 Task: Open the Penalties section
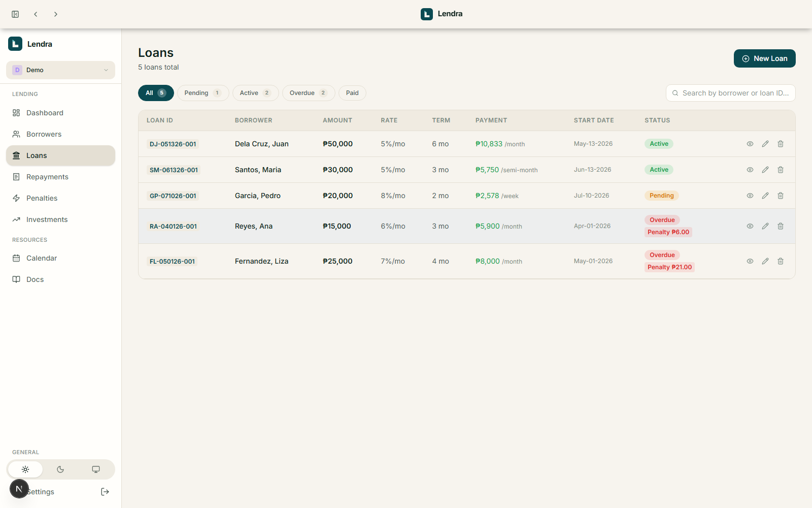point(60,198)
